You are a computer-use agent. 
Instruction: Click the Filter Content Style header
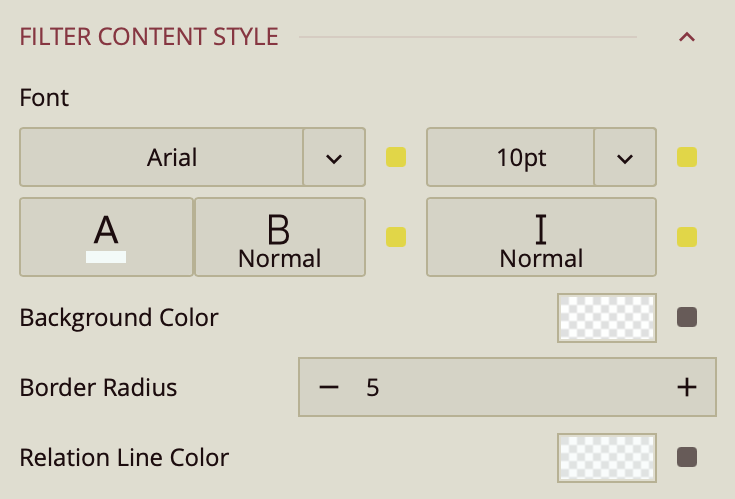pos(149,38)
